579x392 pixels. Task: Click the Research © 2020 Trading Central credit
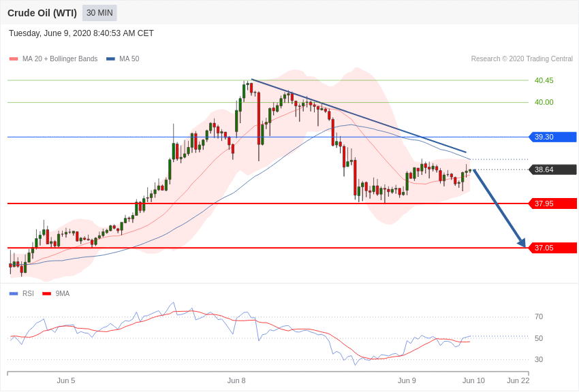[x=522, y=59]
